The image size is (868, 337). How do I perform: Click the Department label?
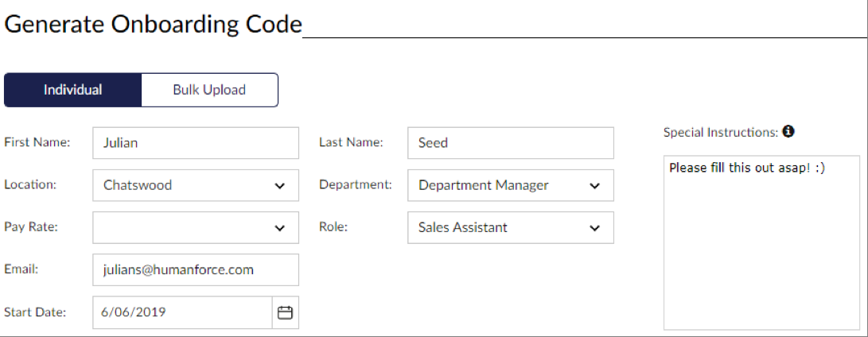[356, 185]
